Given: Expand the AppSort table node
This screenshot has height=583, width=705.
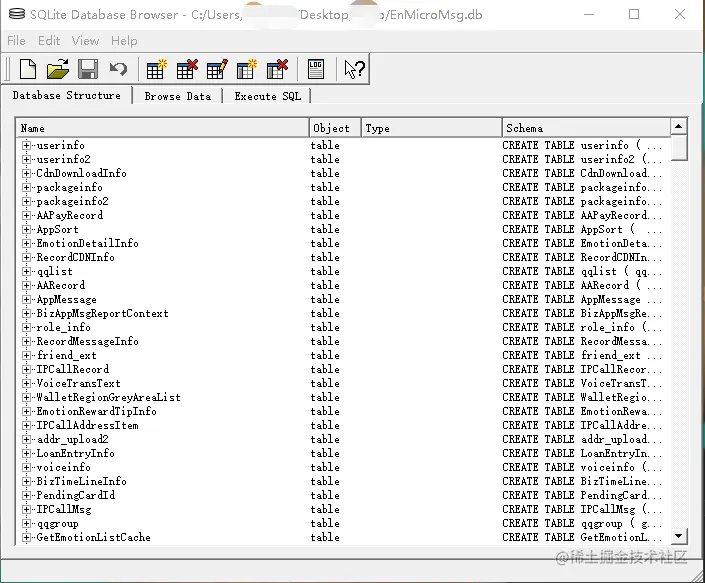Looking at the screenshot, I should [26, 229].
